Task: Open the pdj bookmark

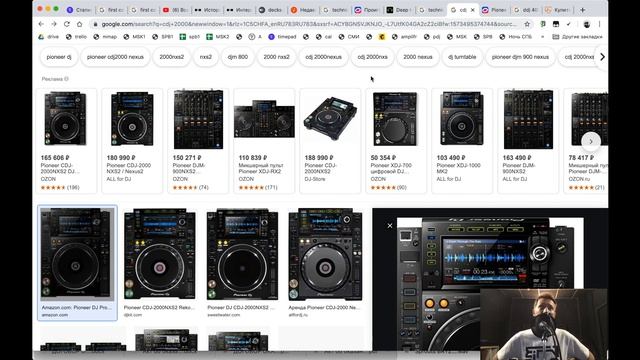Action: pyautogui.click(x=432, y=37)
